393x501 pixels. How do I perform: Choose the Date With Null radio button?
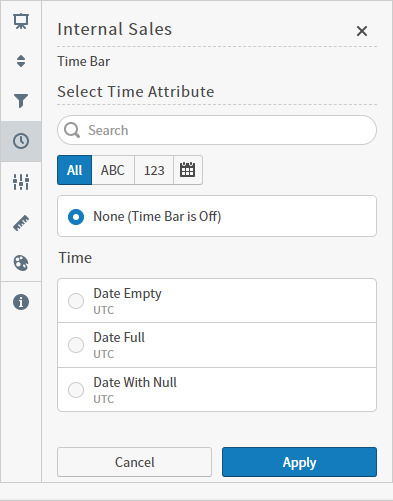pyautogui.click(x=76, y=390)
